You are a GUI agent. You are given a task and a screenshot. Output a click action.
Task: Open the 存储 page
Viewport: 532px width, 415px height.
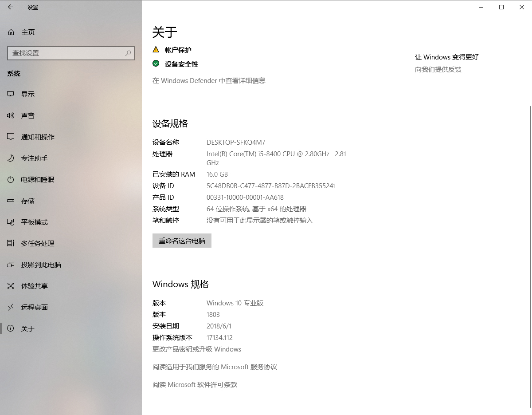coord(71,201)
